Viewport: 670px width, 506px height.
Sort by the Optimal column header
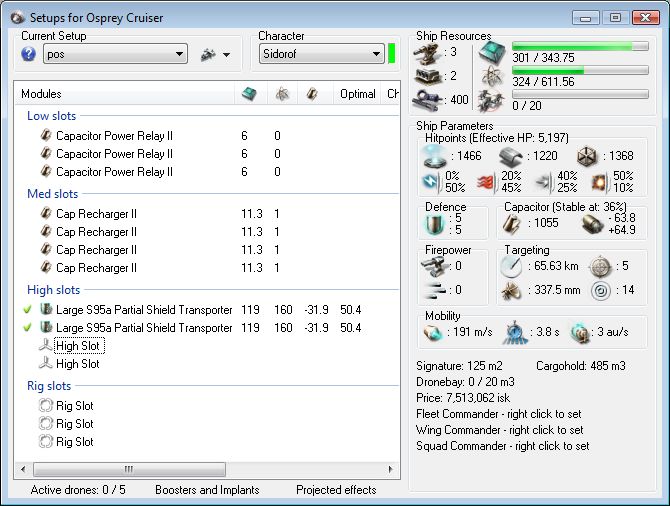coord(358,94)
